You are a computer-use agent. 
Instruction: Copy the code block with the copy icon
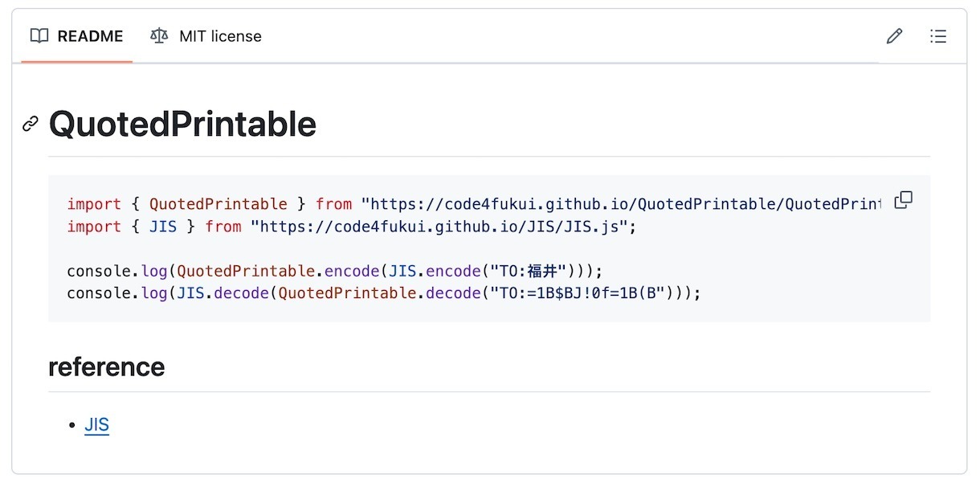point(904,200)
